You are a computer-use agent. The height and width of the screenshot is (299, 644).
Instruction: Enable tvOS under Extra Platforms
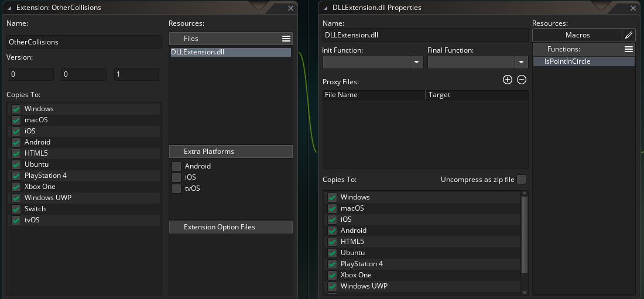point(177,188)
